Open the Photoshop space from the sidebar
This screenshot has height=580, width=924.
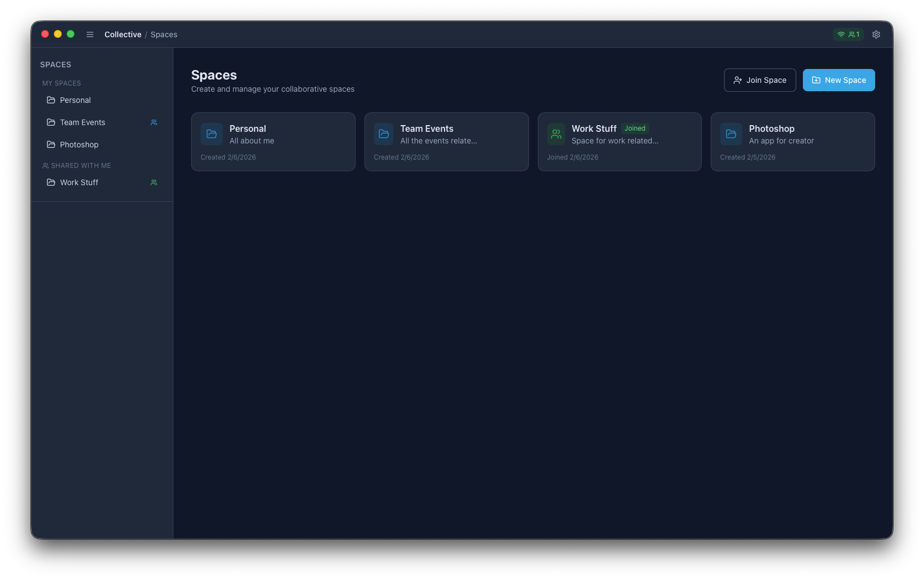(79, 145)
